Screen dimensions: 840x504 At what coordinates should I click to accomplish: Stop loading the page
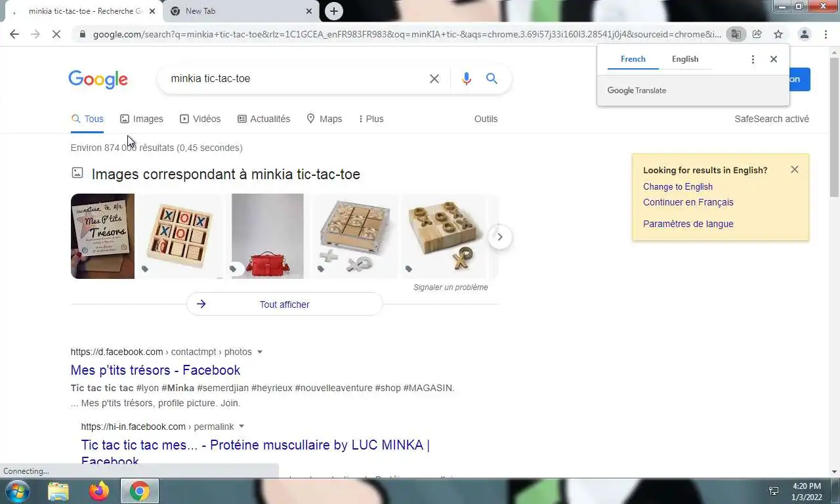(56, 34)
